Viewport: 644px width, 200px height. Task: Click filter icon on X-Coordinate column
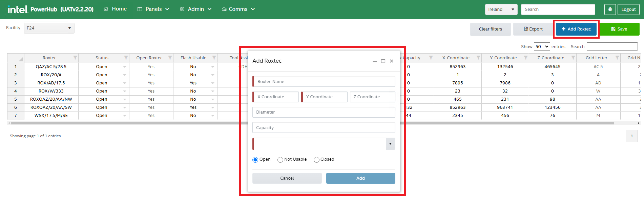coord(478,58)
